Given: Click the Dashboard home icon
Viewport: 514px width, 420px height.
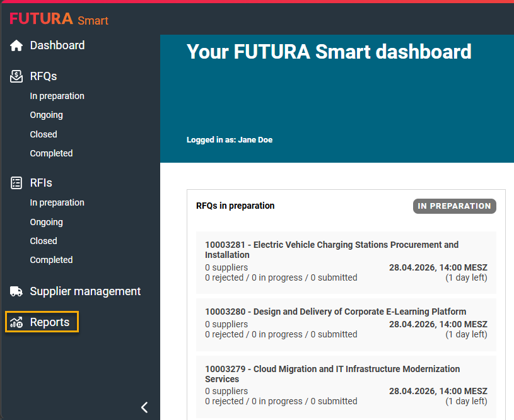Looking at the screenshot, I should tap(16, 45).
